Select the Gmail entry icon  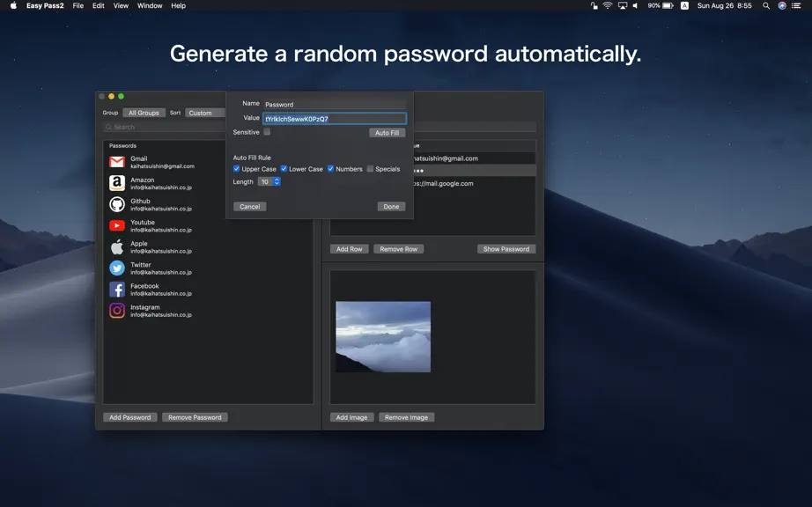[117, 162]
